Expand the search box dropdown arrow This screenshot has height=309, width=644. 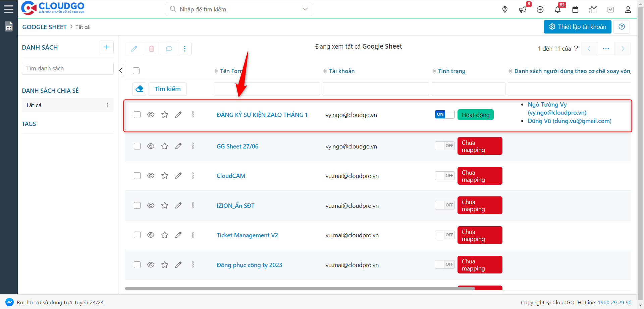click(x=305, y=9)
